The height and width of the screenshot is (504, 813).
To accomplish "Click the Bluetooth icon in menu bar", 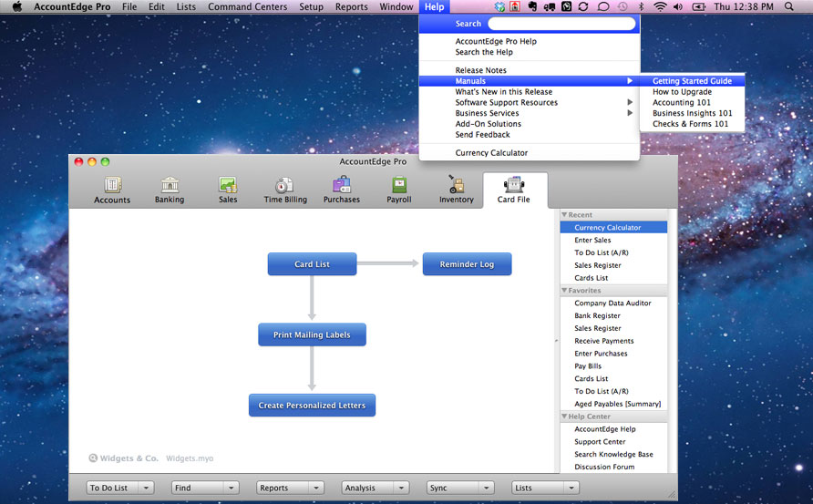I will (641, 6).
